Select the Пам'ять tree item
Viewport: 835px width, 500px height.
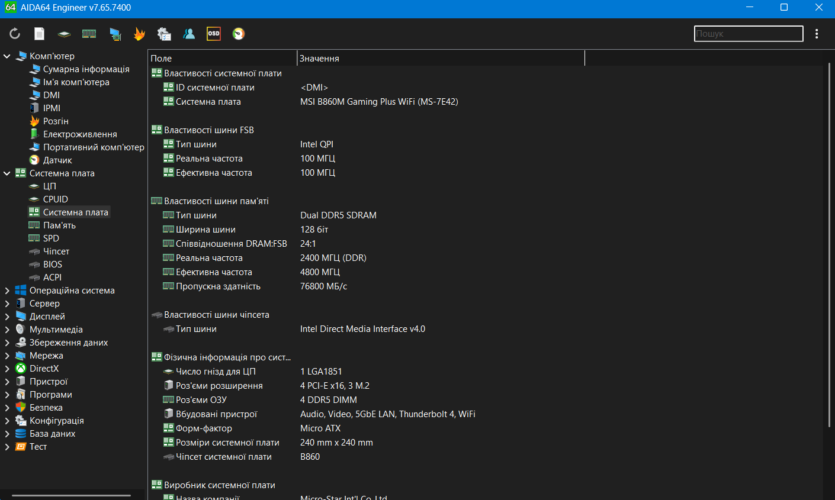click(x=59, y=225)
